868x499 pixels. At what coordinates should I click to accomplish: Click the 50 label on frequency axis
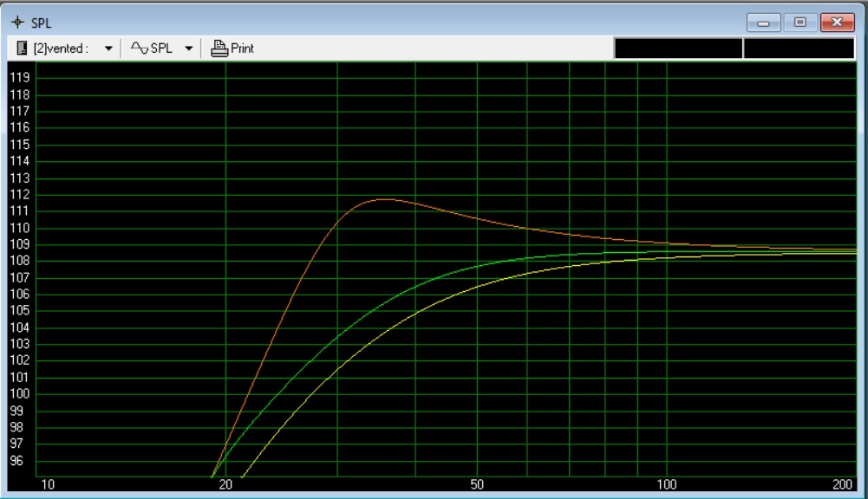477,484
